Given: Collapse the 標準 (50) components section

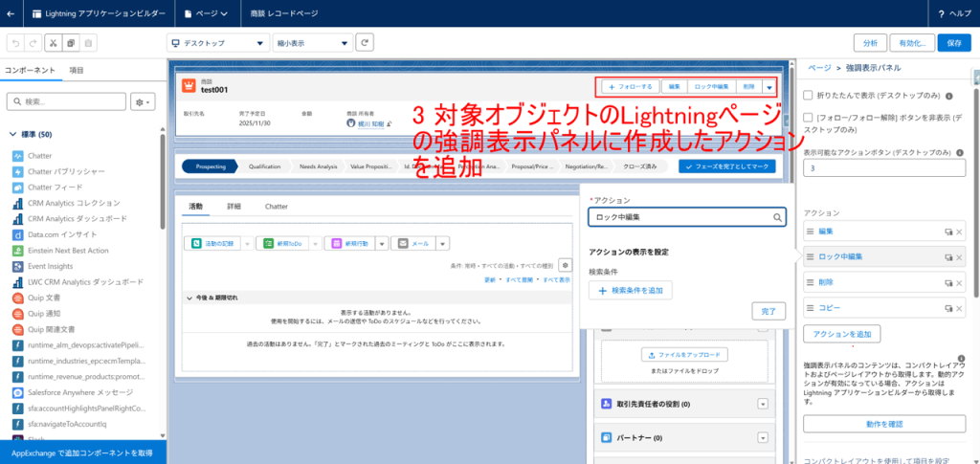Looking at the screenshot, I should [x=12, y=134].
